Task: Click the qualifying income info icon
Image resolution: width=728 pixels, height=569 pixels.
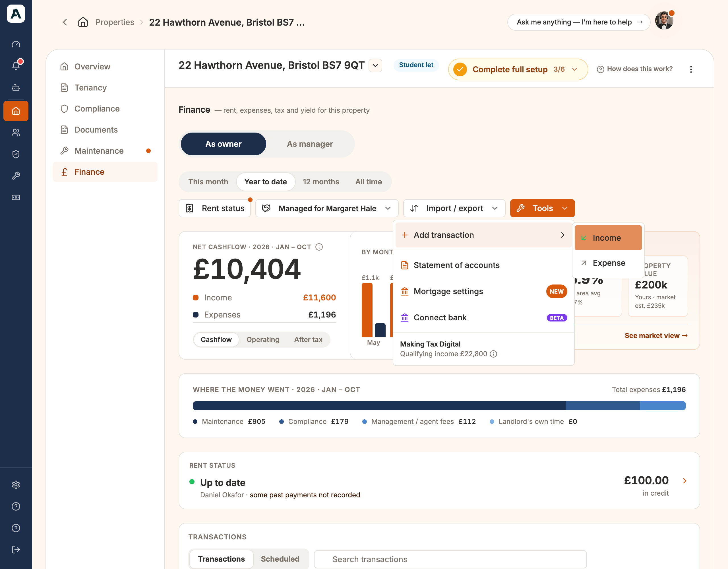Action: click(x=493, y=354)
